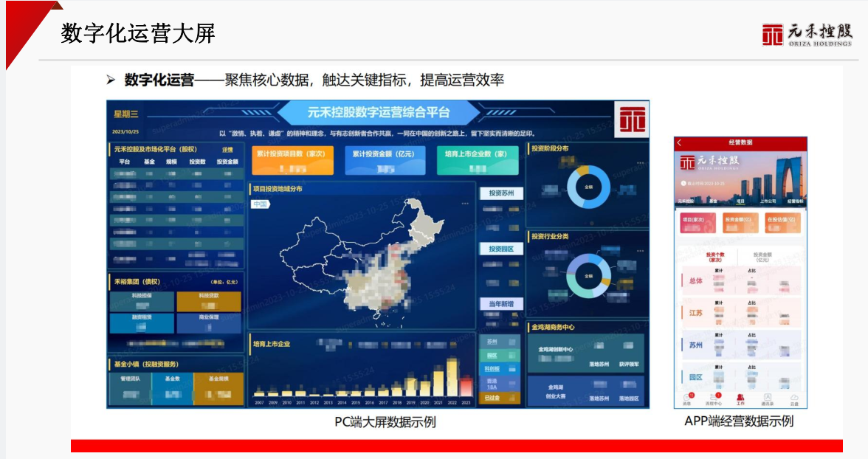Screen dimensions: 868x459
Task: Switch to the 经营指标 tab in the APP
Action: pyautogui.click(x=795, y=201)
